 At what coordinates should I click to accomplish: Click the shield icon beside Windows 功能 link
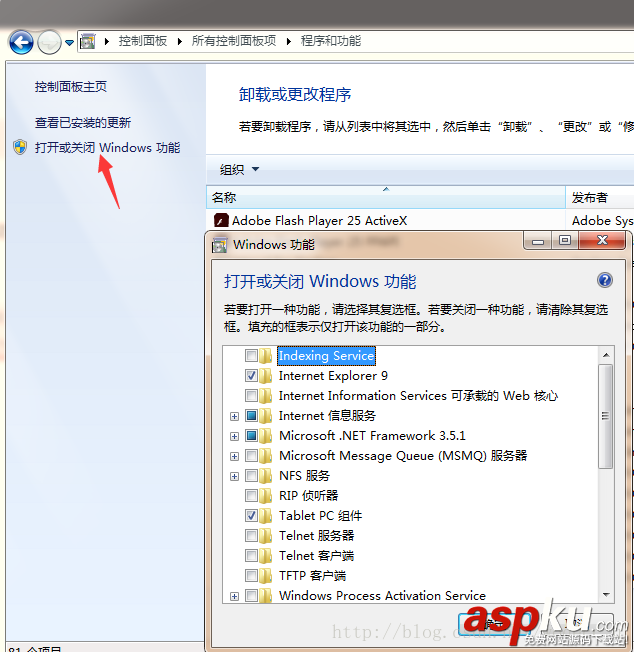(20, 147)
